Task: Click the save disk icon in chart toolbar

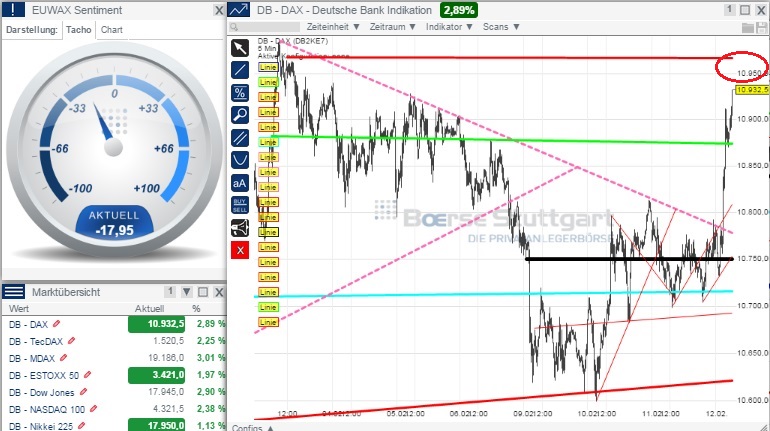Action: 762,27
